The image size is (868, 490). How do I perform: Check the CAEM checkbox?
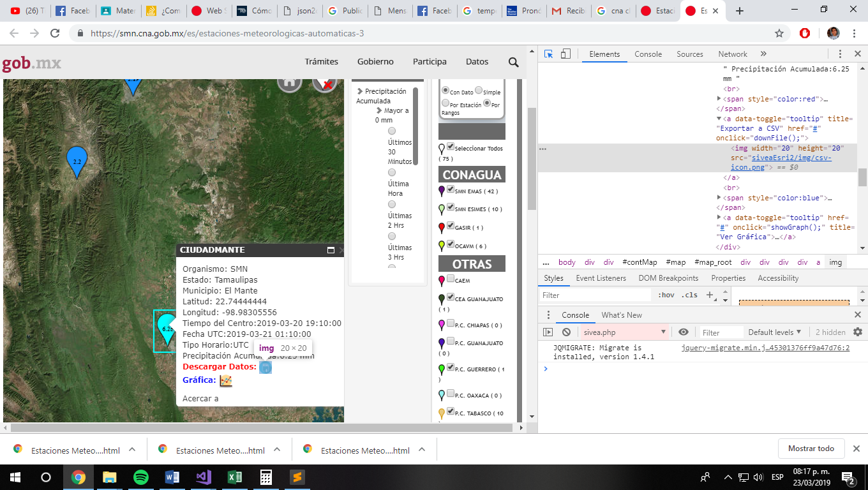[x=451, y=279]
